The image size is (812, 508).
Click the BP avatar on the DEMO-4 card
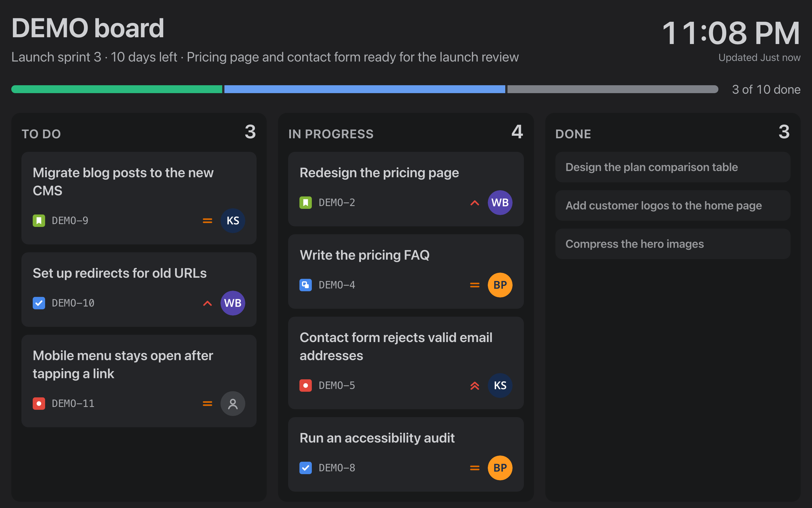tap(500, 285)
